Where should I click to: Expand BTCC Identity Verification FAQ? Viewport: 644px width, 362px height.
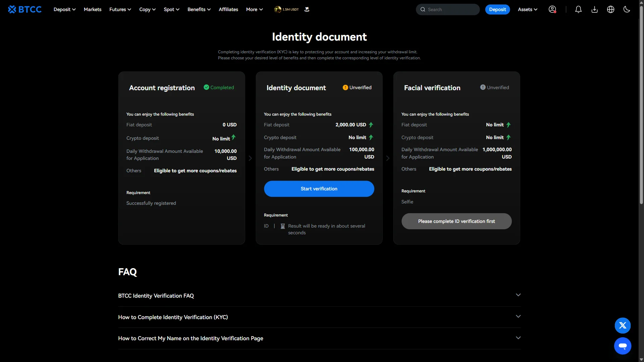(319, 296)
